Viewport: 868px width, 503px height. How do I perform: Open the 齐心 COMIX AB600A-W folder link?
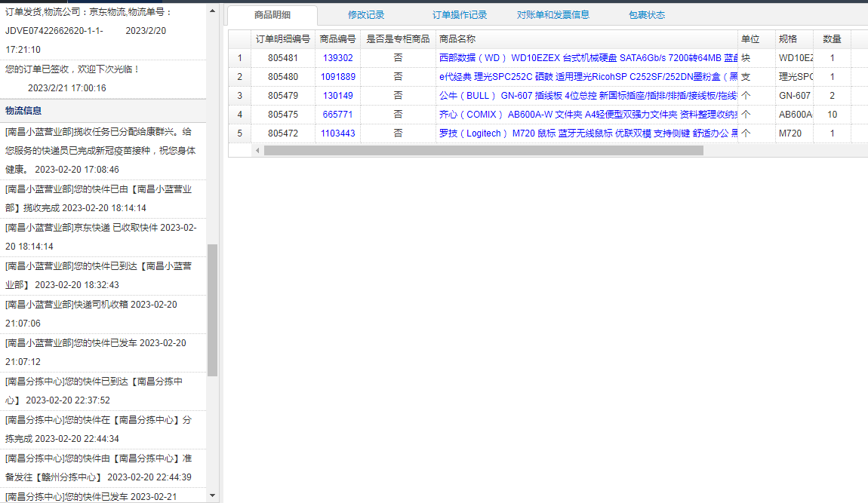coord(588,115)
